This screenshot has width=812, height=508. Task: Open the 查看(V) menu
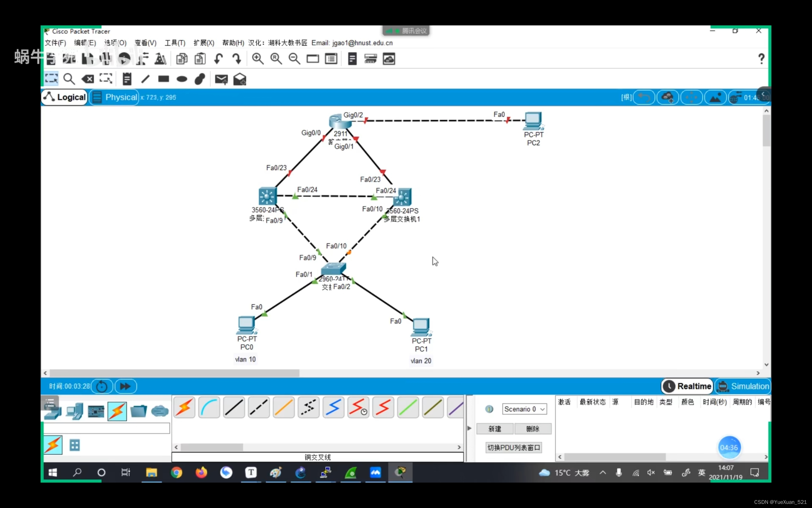(146, 43)
